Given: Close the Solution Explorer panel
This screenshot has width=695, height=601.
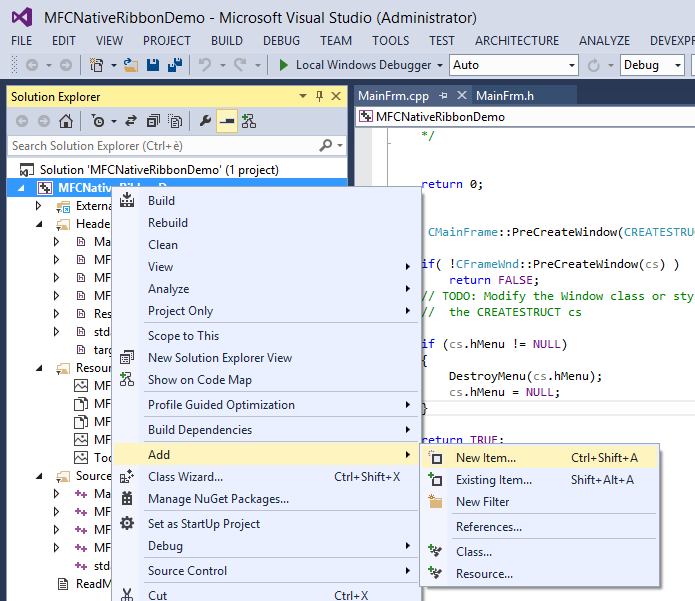Looking at the screenshot, I should [x=336, y=96].
